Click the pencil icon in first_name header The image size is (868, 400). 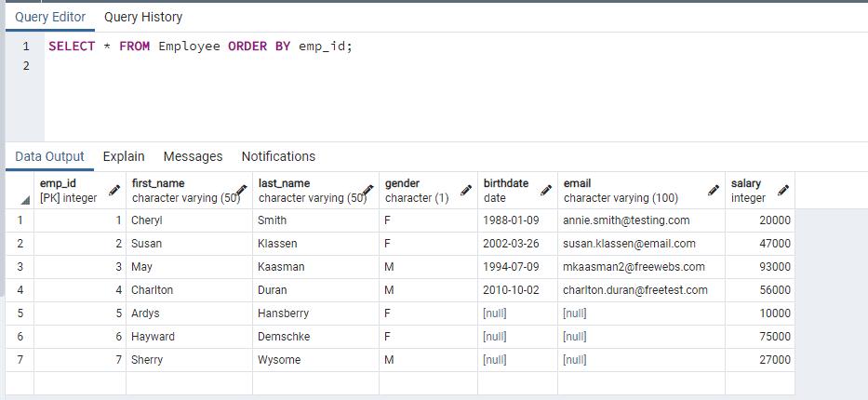tap(241, 191)
